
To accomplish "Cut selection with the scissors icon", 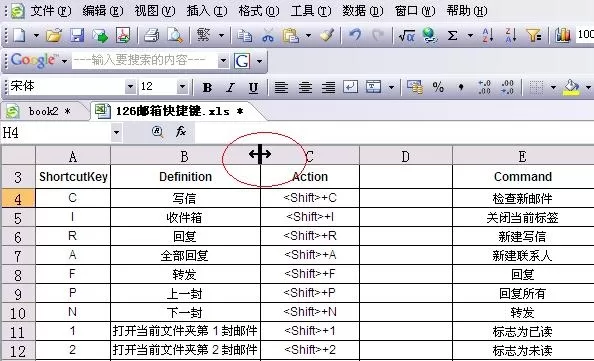I will pos(267,36).
